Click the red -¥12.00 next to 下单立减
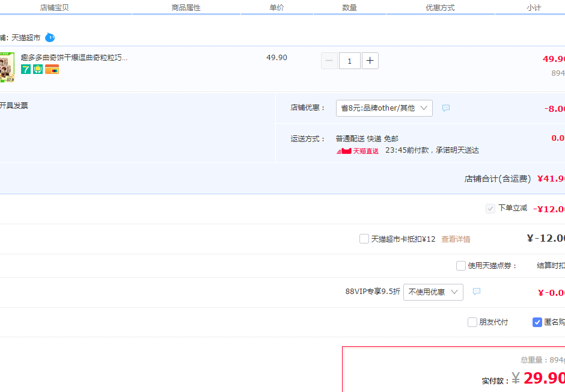The image size is (565, 392). (x=549, y=209)
